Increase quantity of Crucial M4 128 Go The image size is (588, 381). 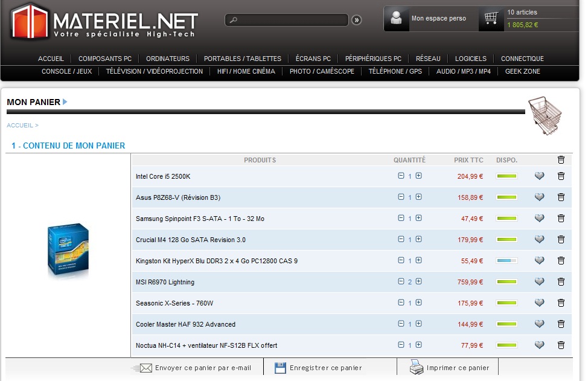tap(418, 240)
